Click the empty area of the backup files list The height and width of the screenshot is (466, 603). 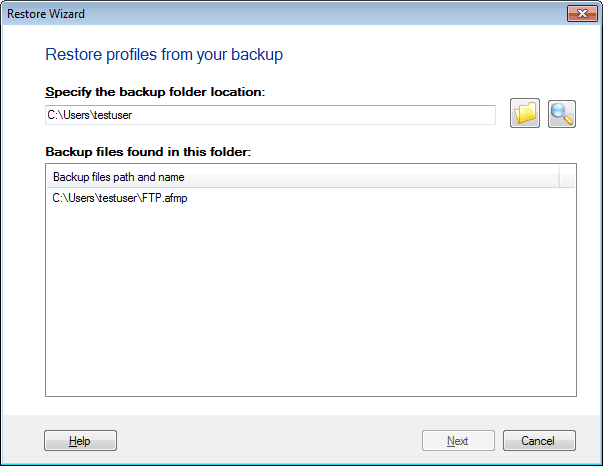(x=310, y=300)
